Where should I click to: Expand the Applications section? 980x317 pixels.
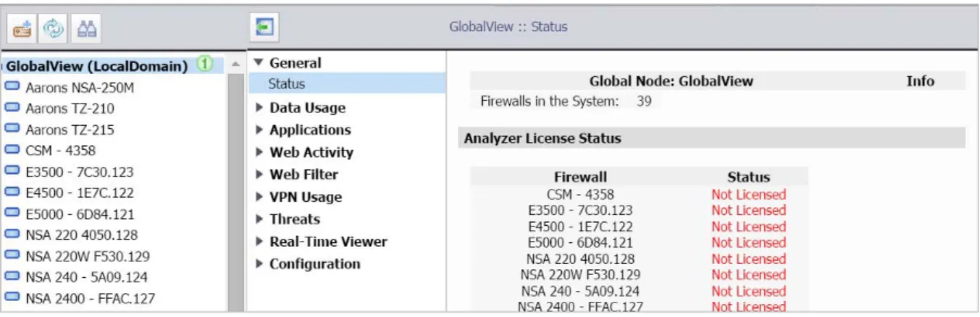coord(259,130)
